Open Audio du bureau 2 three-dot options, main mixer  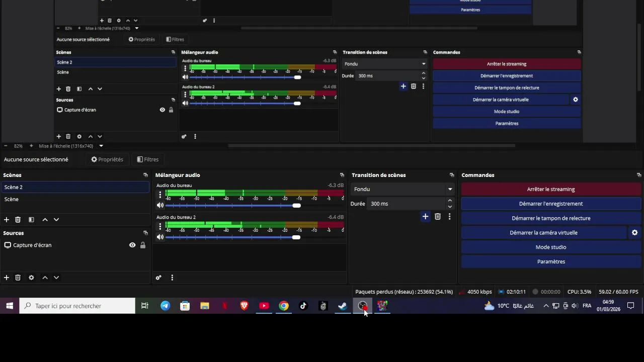pyautogui.click(x=160, y=226)
